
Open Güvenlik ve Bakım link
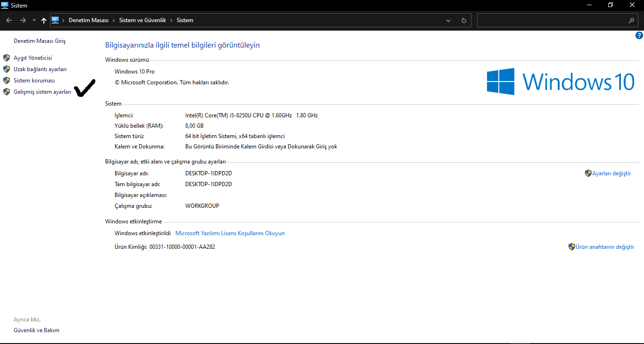pos(37,330)
